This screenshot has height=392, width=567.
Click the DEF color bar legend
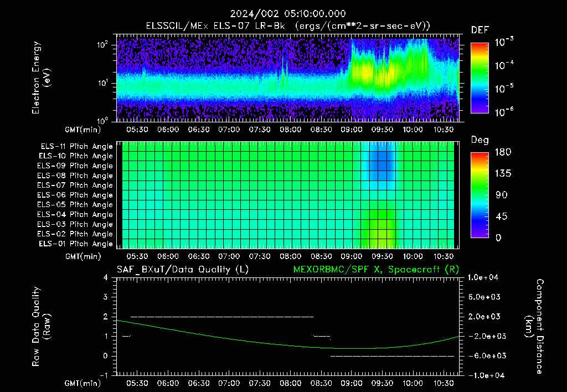[480, 78]
